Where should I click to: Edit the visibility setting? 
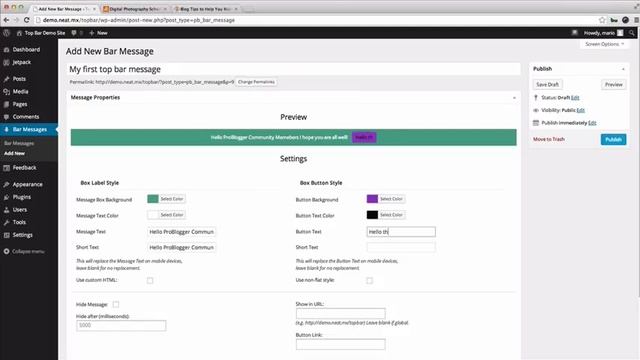click(x=580, y=110)
